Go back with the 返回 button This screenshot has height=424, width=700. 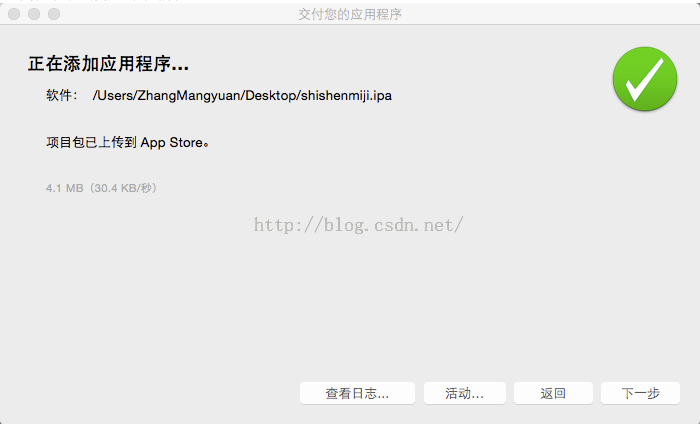(x=553, y=393)
